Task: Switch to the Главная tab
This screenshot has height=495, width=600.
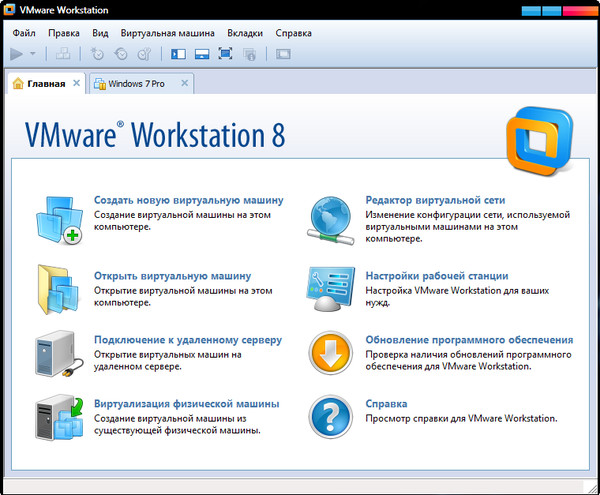Action: [x=46, y=83]
